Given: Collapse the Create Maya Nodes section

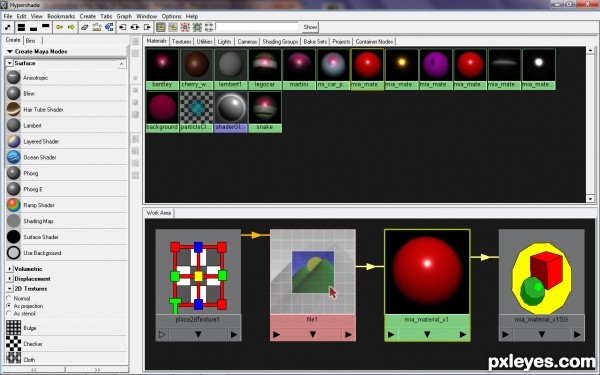Looking at the screenshot, I should coord(9,51).
